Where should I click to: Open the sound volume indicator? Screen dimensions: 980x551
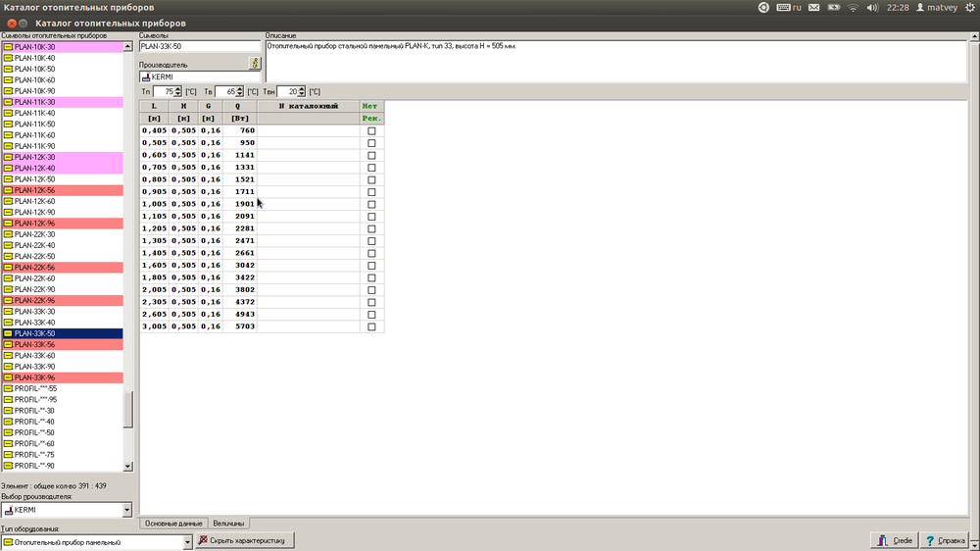point(872,8)
